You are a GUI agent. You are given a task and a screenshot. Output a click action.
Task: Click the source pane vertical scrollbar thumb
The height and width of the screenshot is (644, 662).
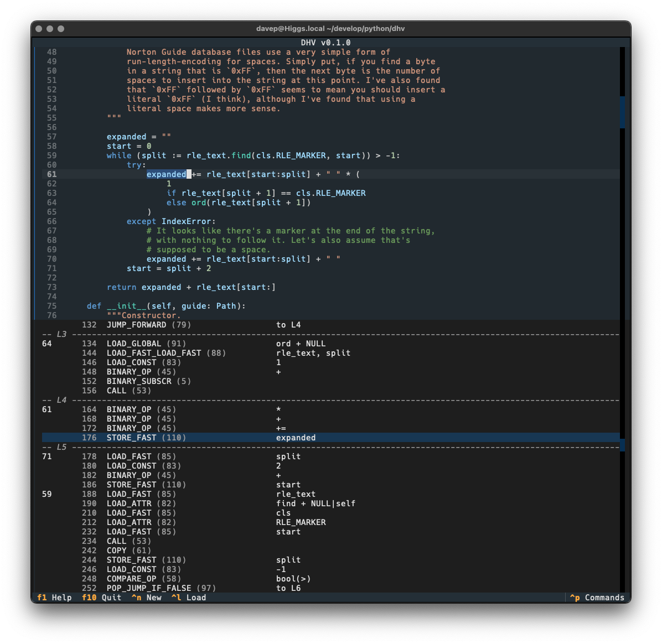[622, 112]
